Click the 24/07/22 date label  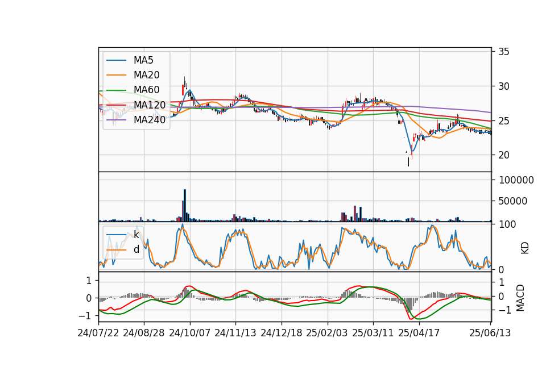(98, 333)
